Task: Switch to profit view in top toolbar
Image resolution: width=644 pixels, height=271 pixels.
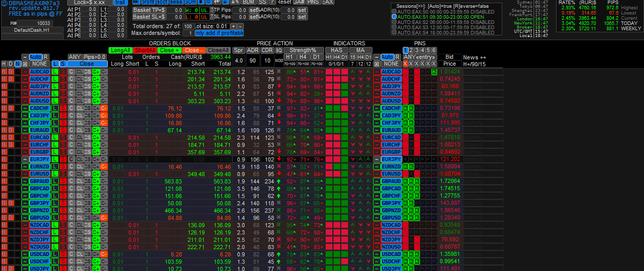Action: (x=148, y=2)
